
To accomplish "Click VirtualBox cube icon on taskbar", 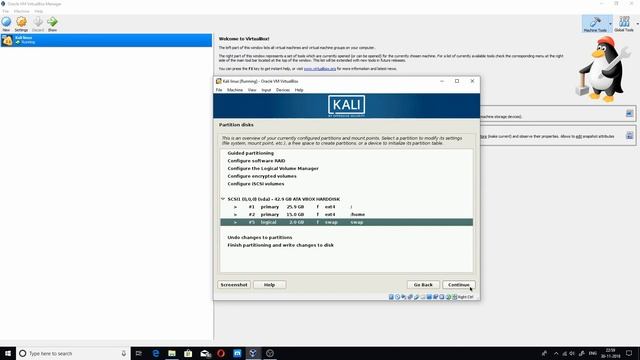I will click(x=253, y=353).
